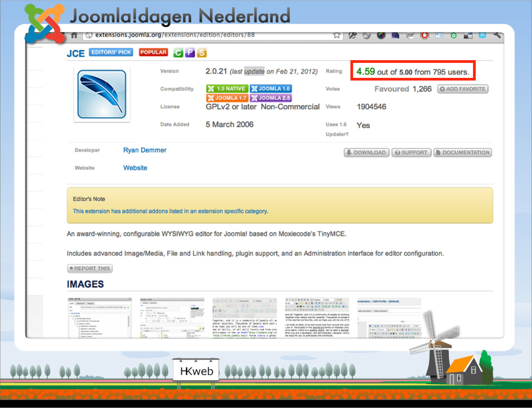Click the date added 5 March 2006
532x410 pixels.
point(229,124)
